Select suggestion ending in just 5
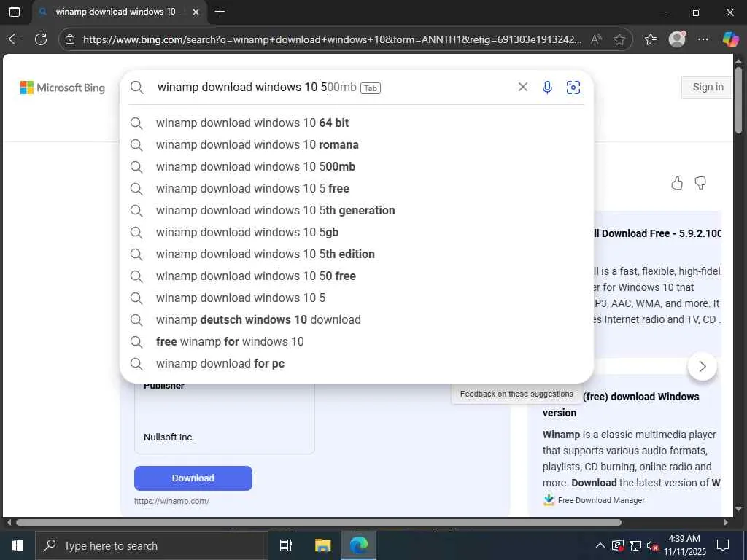 point(356,298)
